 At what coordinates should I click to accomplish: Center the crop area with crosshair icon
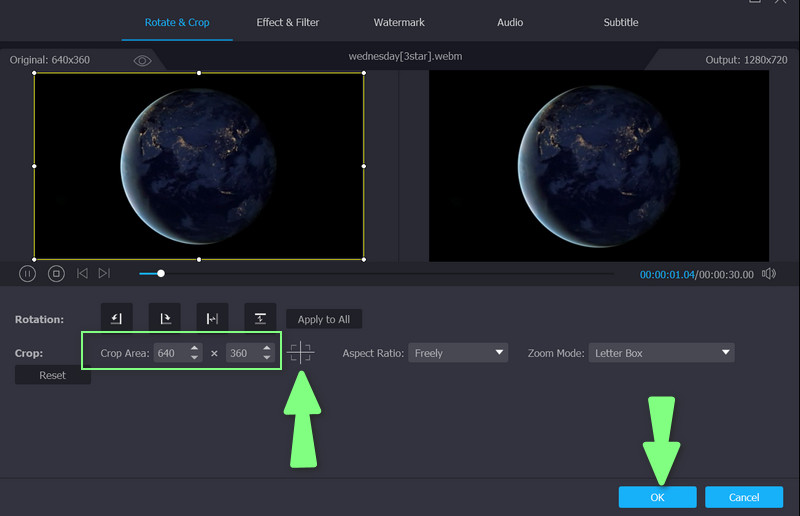click(x=300, y=353)
